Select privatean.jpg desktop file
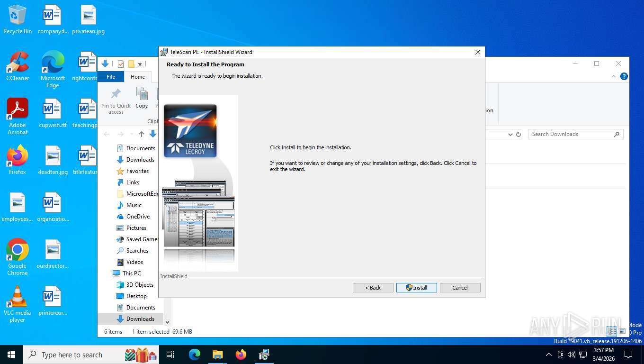 [x=88, y=19]
